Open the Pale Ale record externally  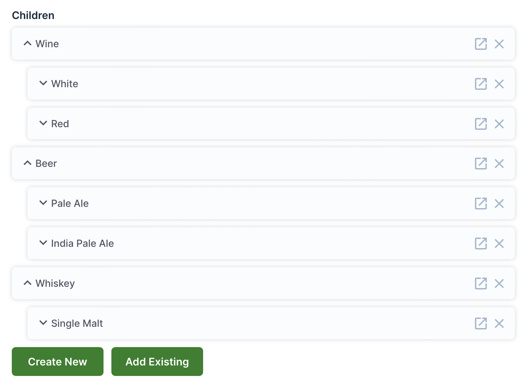click(x=481, y=204)
